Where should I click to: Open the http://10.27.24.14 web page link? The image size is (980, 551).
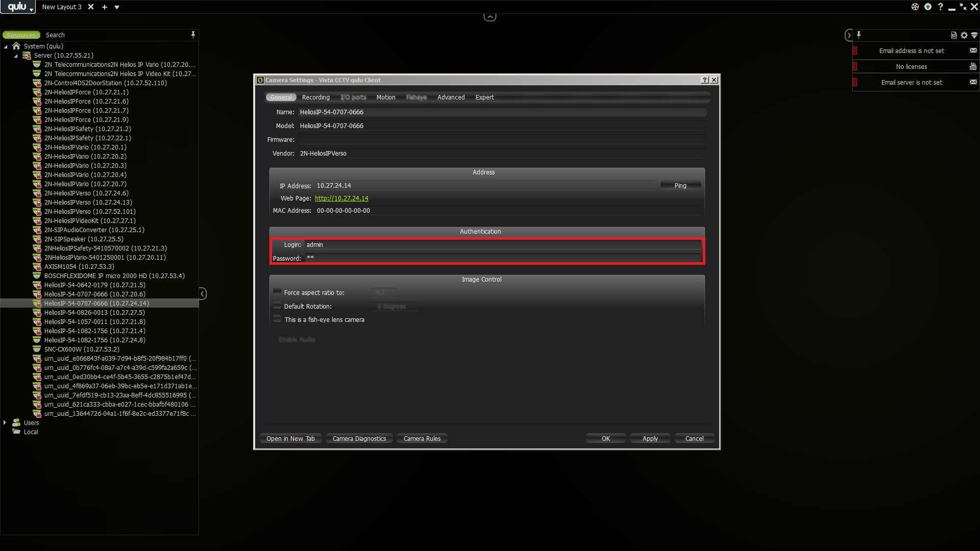click(341, 198)
